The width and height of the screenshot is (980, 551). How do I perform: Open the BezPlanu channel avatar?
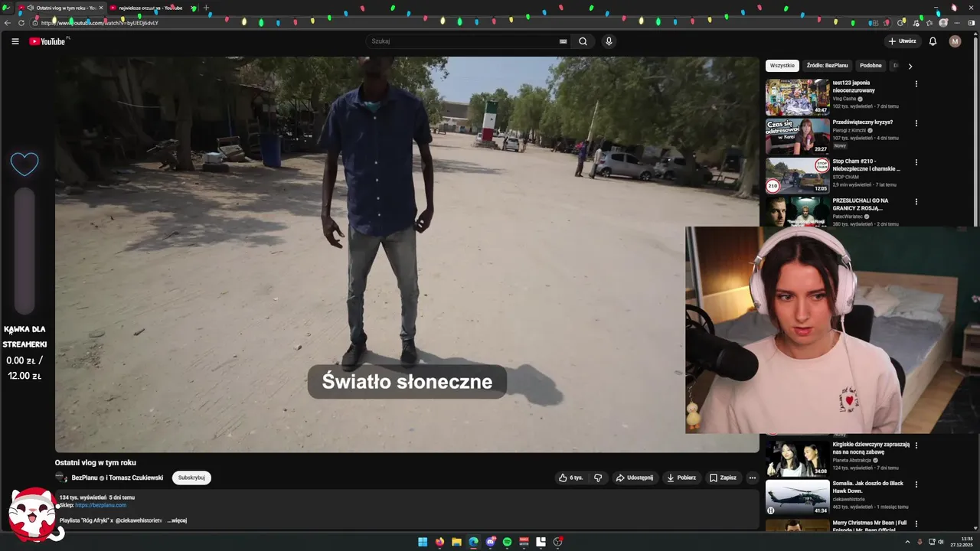tap(61, 478)
